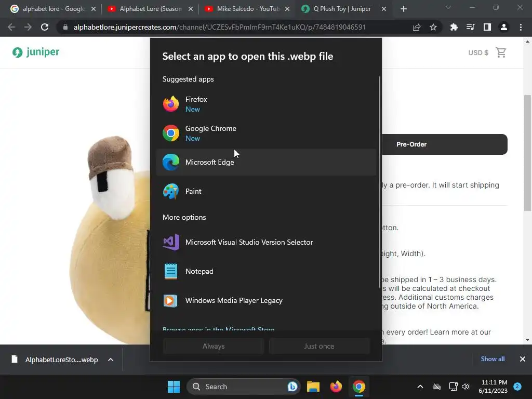
Task: Open Bing chat icon in search box
Action: pyautogui.click(x=292, y=387)
